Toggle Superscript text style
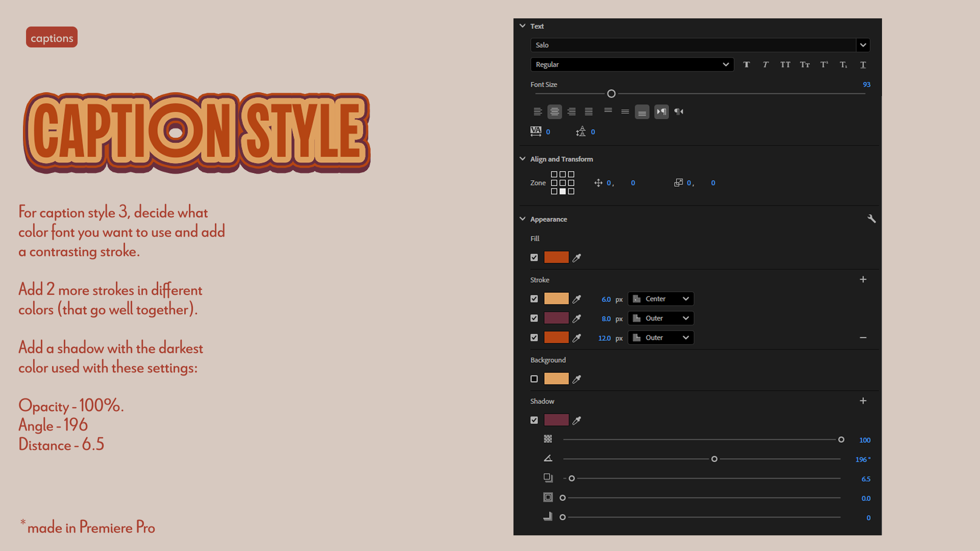 tap(824, 65)
